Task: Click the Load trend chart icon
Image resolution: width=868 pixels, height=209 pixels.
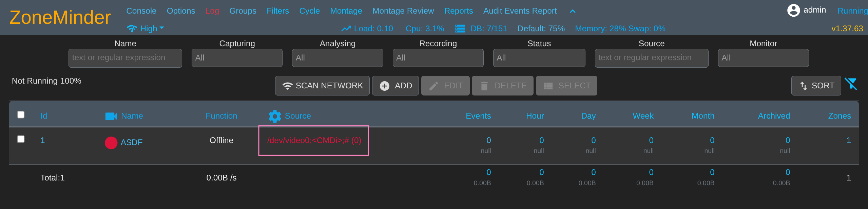Action: [x=346, y=29]
